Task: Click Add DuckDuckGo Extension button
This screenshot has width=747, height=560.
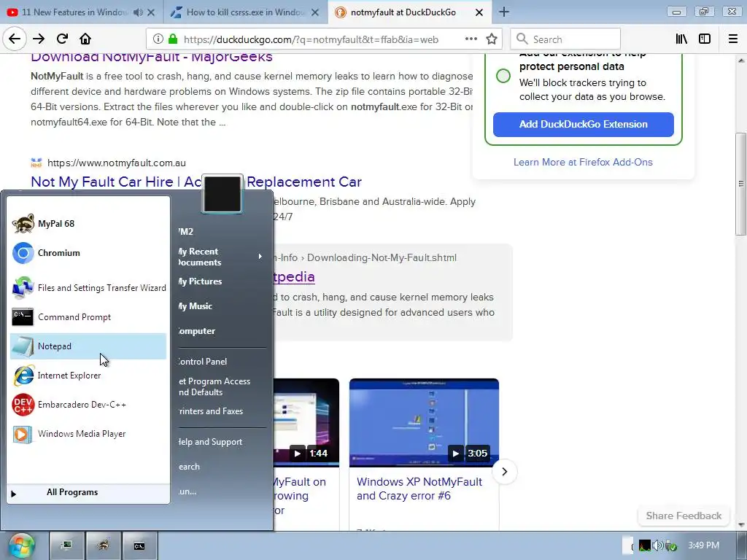Action: [583, 124]
